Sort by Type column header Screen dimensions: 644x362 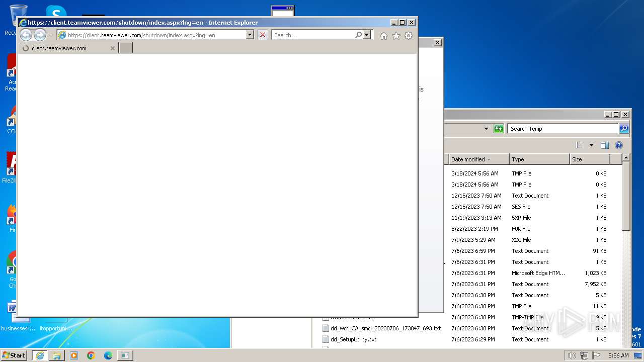pyautogui.click(x=539, y=159)
